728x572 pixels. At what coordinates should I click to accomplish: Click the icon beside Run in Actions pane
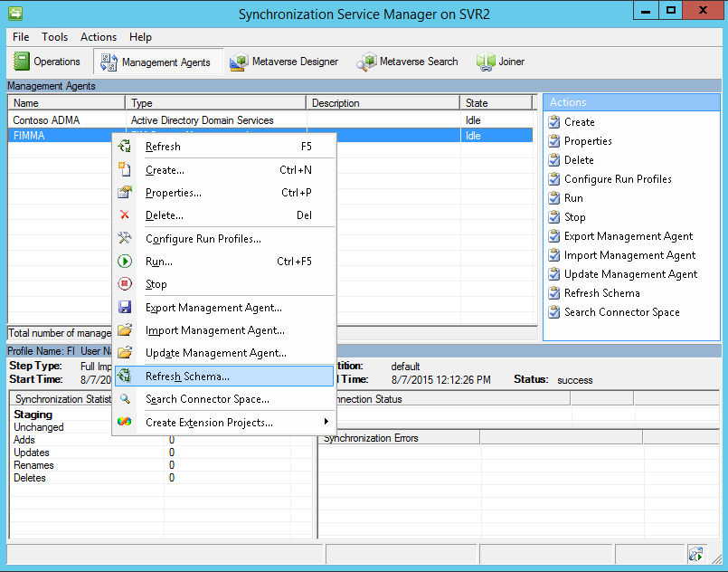[553, 198]
